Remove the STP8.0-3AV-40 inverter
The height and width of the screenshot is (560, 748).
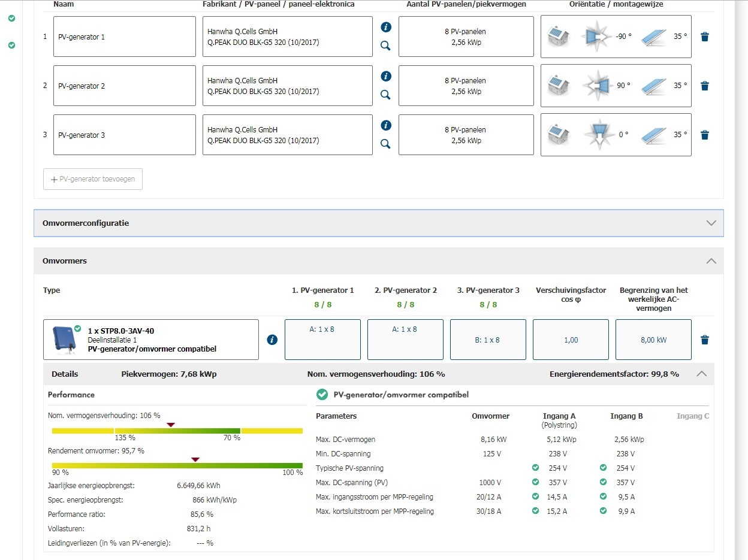click(x=705, y=340)
